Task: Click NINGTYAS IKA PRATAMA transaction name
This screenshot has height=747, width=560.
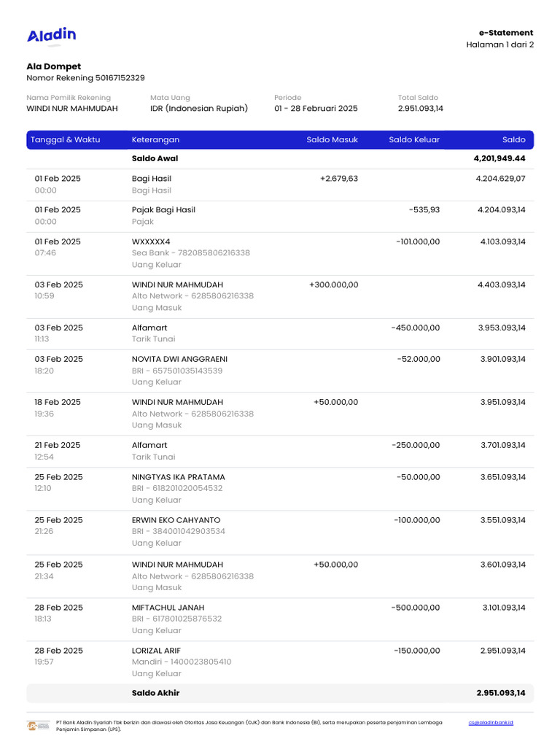Action: coord(178,477)
